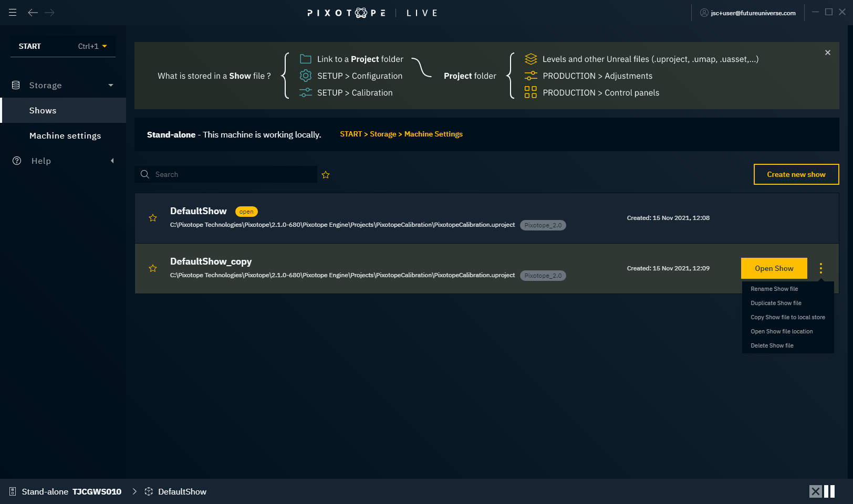Click the PRODUCTION Adjustments sliders icon

click(x=531, y=76)
